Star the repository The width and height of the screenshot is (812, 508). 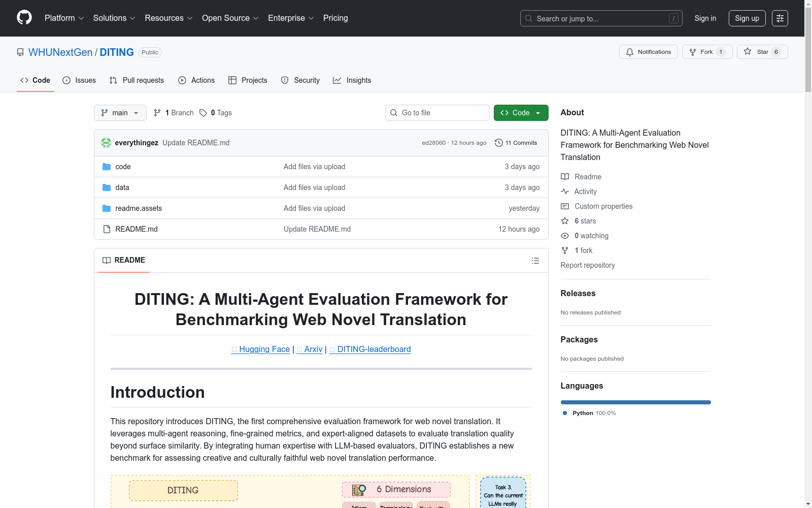tap(762, 52)
